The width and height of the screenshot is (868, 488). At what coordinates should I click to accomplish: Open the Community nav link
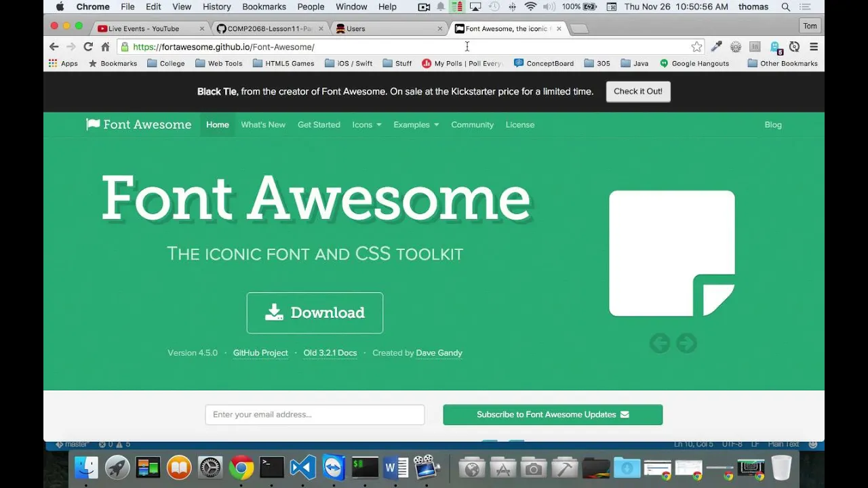pyautogui.click(x=472, y=125)
